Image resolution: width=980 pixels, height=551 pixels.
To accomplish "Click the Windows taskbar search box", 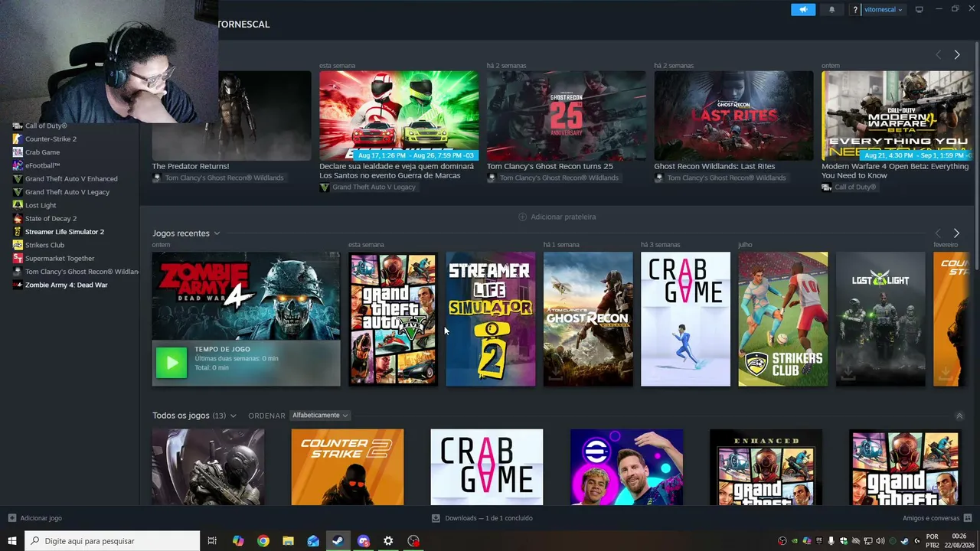I will pos(112,541).
